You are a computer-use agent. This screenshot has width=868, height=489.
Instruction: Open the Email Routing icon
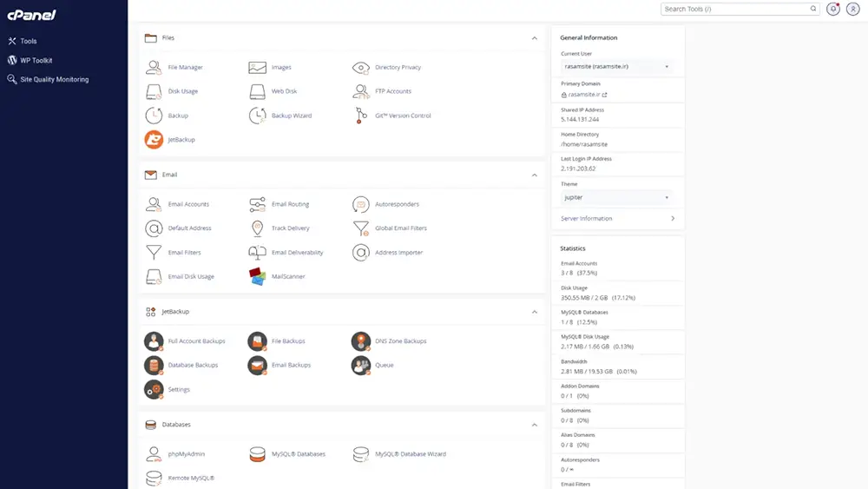pos(257,204)
